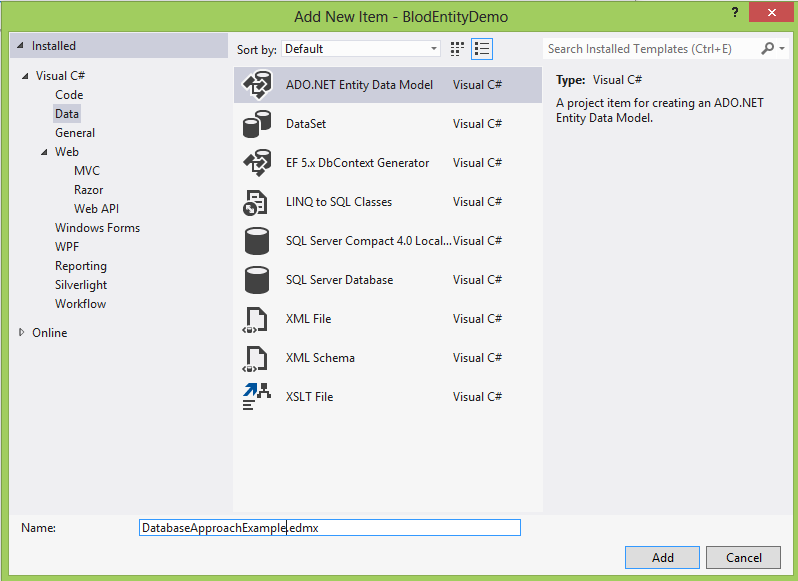
Task: Switch to small icons list view
Action: pyautogui.click(x=481, y=49)
